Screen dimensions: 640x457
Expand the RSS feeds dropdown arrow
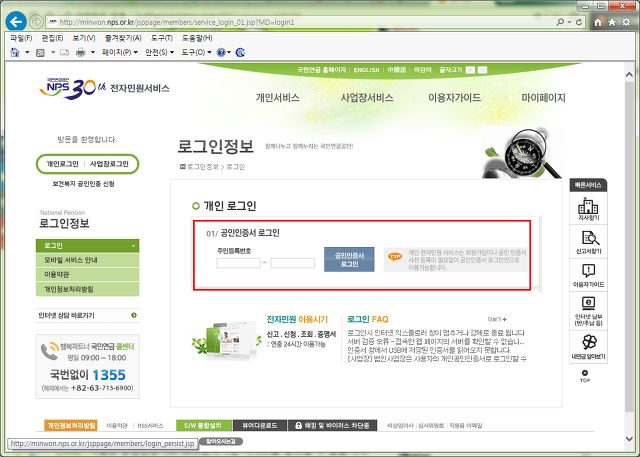click(53, 52)
